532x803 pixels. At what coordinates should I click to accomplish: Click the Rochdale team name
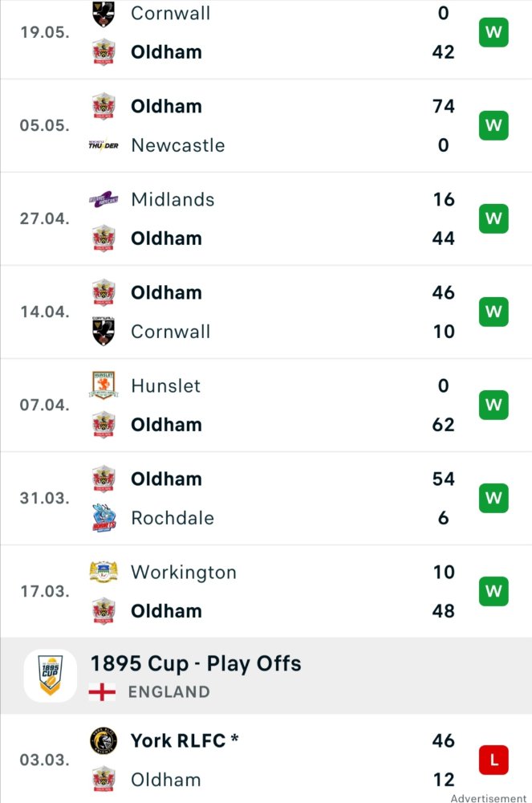pos(173,518)
